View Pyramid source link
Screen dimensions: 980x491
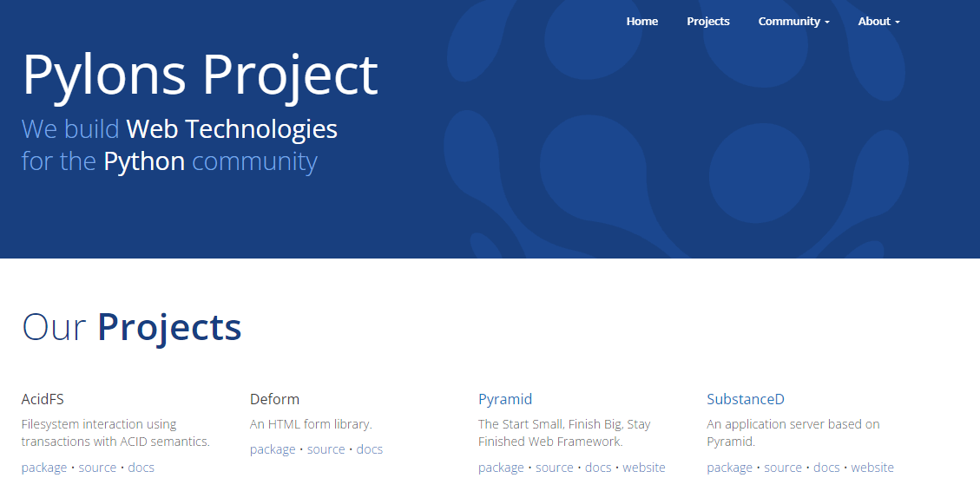pyautogui.click(x=555, y=468)
